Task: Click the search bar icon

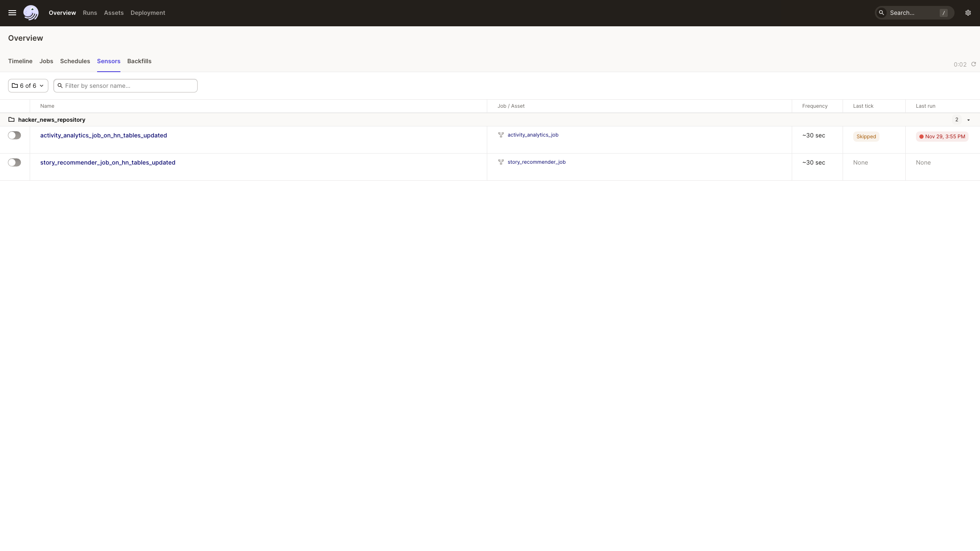Action: coord(882,13)
